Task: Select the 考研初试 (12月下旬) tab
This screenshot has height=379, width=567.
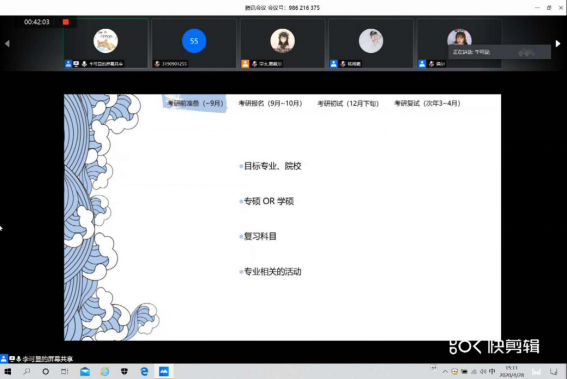Action: (348, 103)
